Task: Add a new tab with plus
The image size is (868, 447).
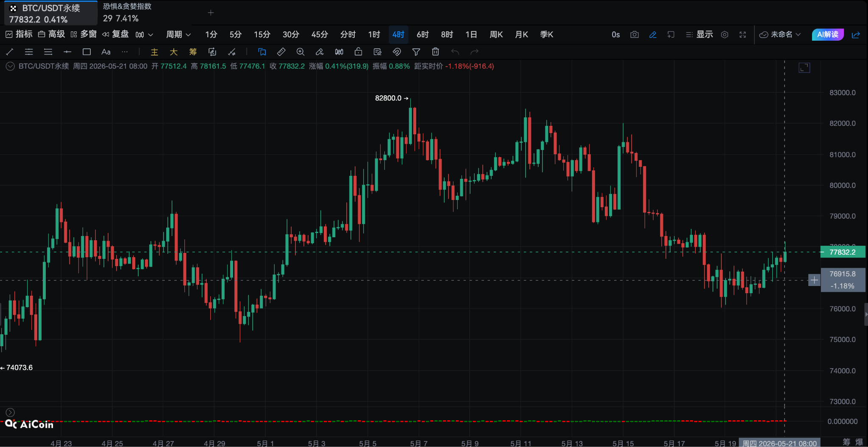Action: [x=211, y=13]
